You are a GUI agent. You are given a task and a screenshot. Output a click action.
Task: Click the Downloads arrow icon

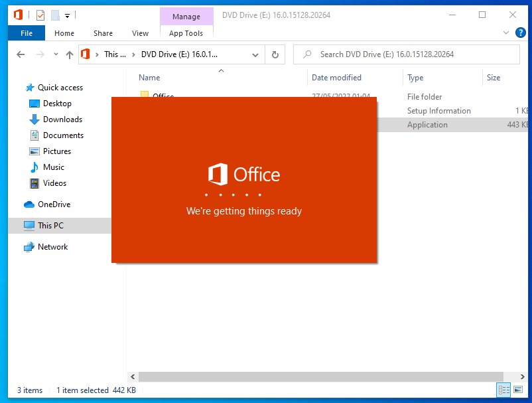34,120
